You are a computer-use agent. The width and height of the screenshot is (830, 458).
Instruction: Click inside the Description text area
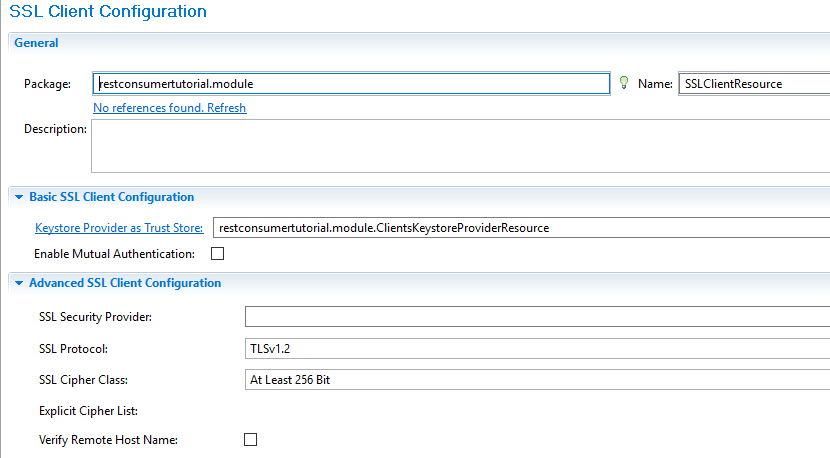[x=461, y=146]
